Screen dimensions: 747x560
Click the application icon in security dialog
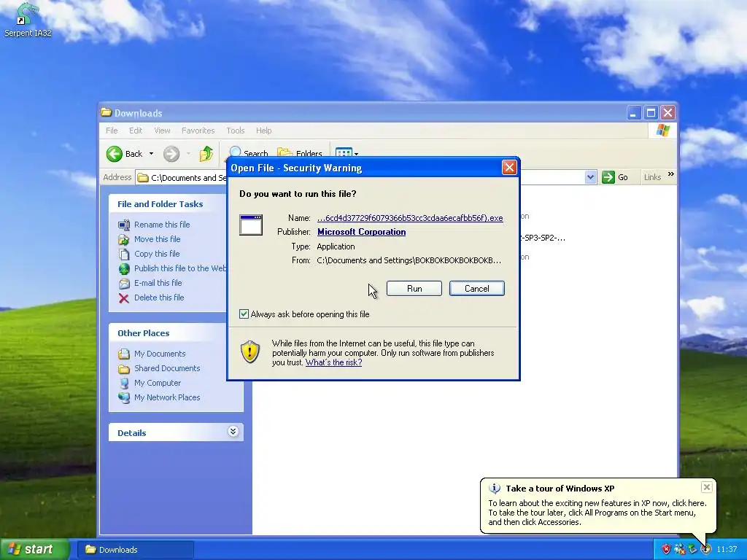(x=251, y=225)
